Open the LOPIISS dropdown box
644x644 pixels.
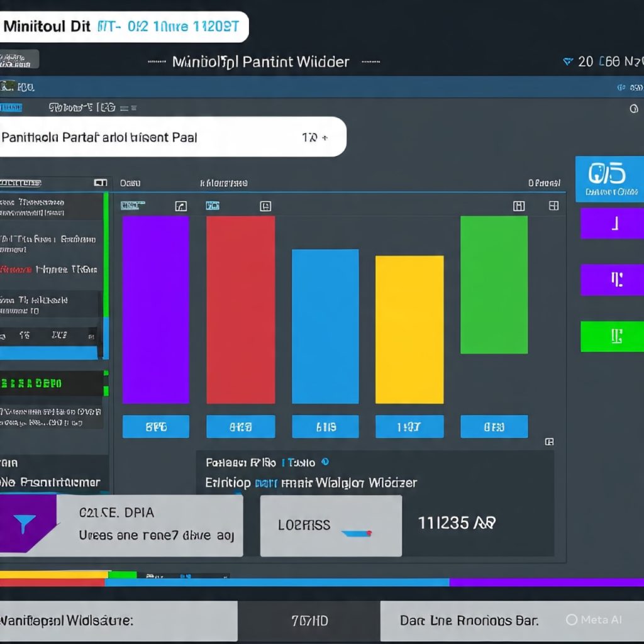click(331, 526)
